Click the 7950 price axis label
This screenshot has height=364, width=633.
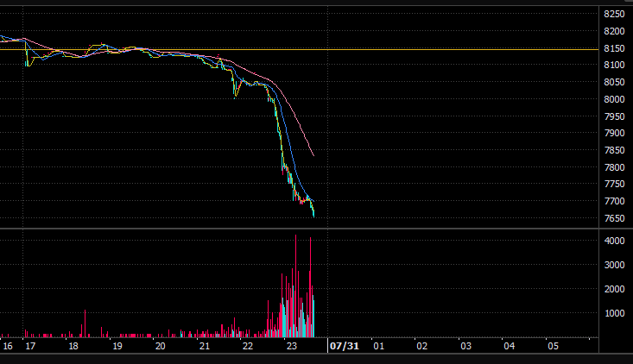point(614,117)
